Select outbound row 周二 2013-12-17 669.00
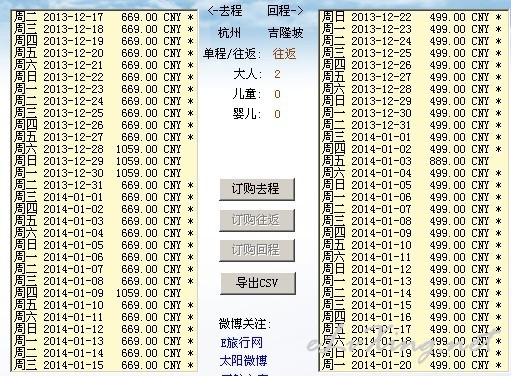 pyautogui.click(x=104, y=17)
